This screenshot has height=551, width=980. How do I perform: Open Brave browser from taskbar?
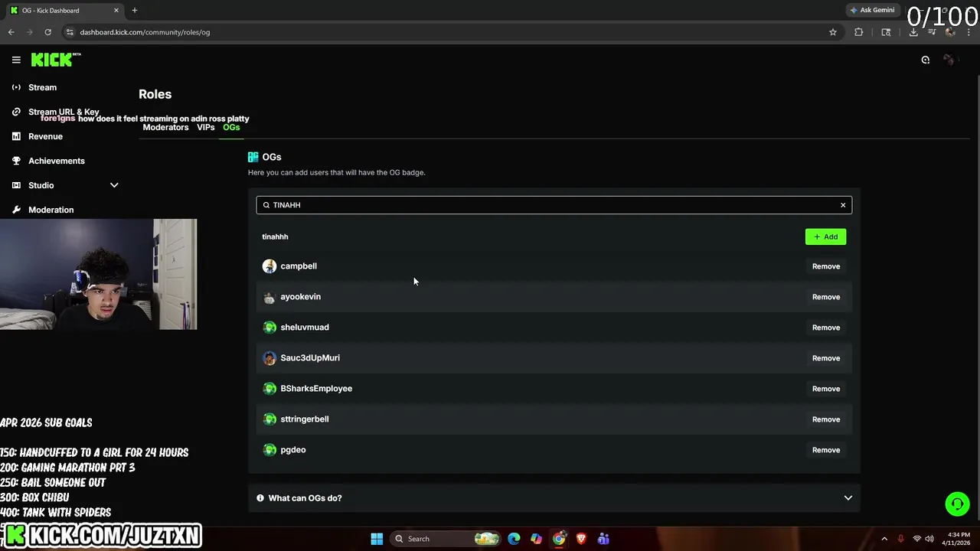[581, 539]
